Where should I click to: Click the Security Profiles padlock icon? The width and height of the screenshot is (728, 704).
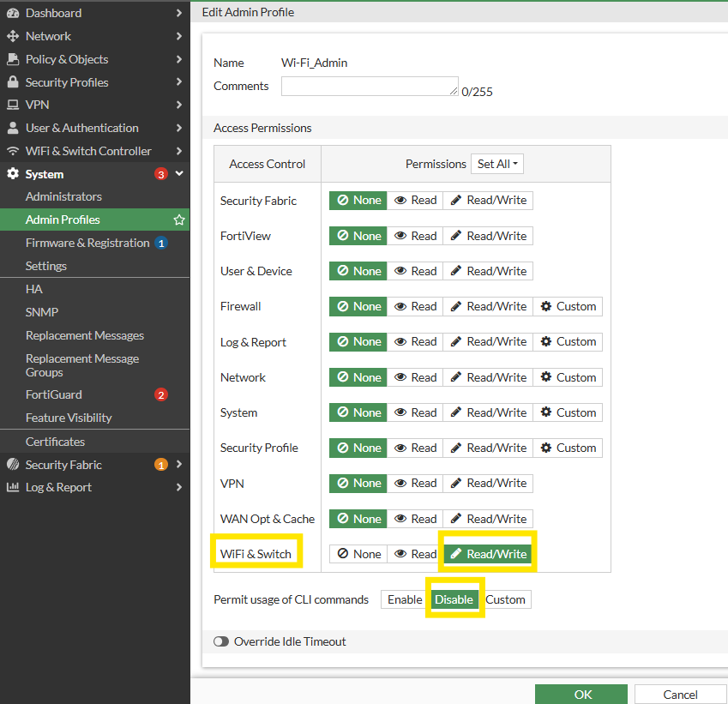13,82
